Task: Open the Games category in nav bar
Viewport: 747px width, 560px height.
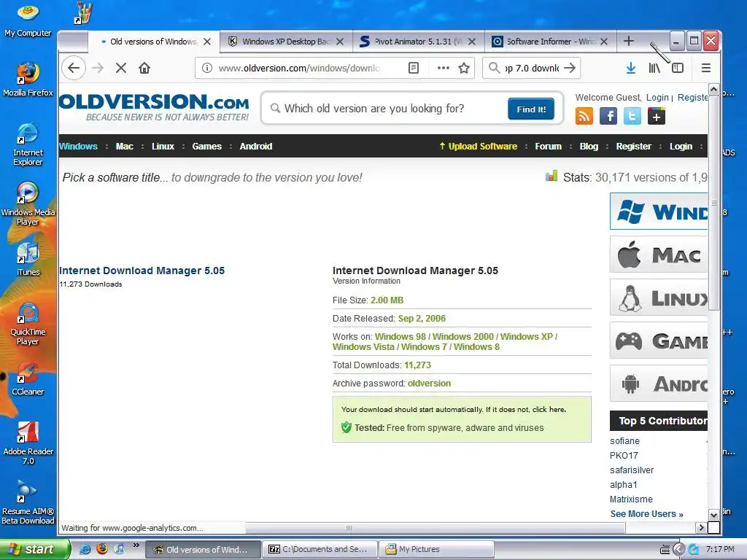Action: click(206, 146)
